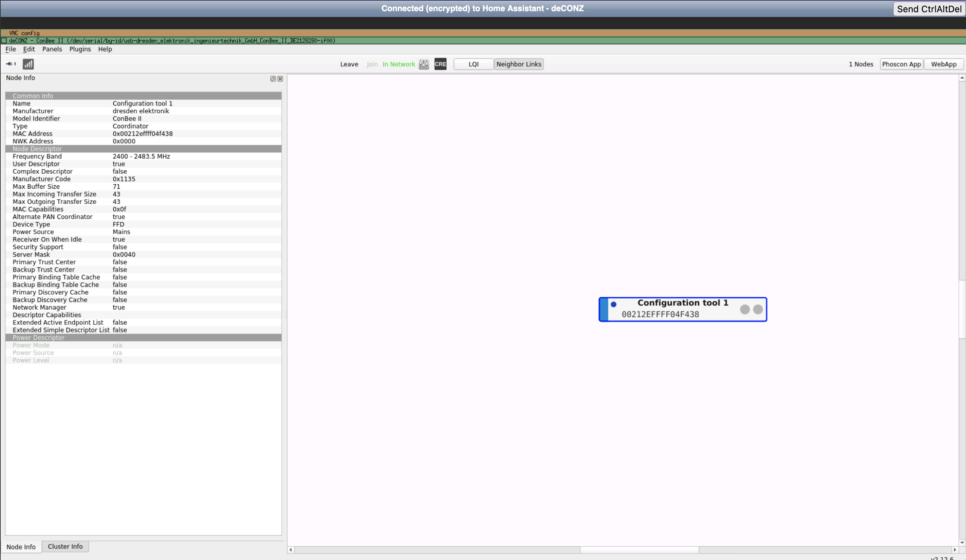Select the Frequency Band value 2400 - 2483.5 MHz
The height and width of the screenshot is (560, 966).
(141, 156)
